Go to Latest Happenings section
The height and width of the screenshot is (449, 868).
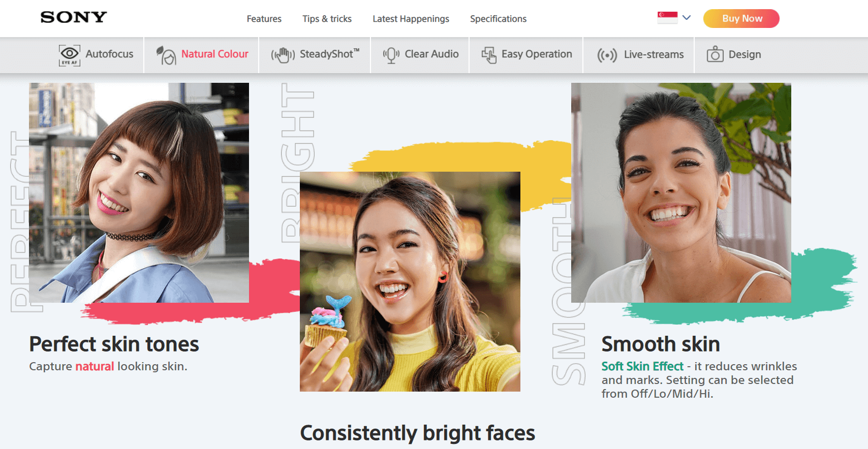[411, 19]
